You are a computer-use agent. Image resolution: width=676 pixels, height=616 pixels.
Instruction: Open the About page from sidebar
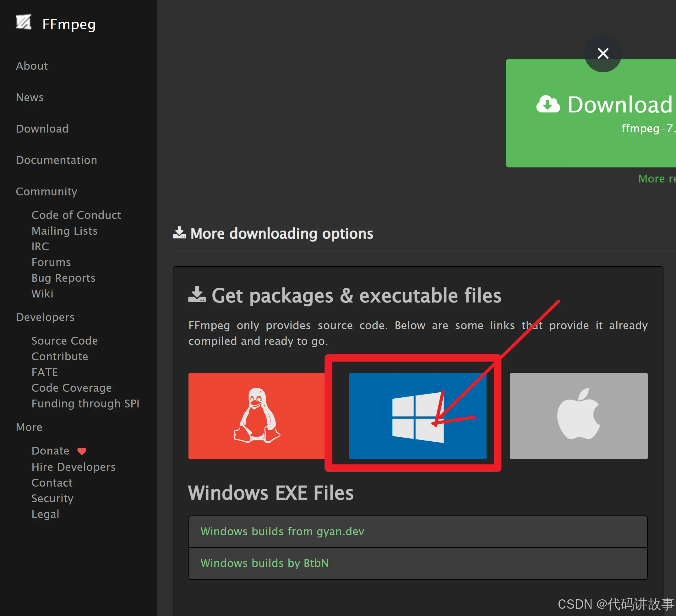click(32, 66)
